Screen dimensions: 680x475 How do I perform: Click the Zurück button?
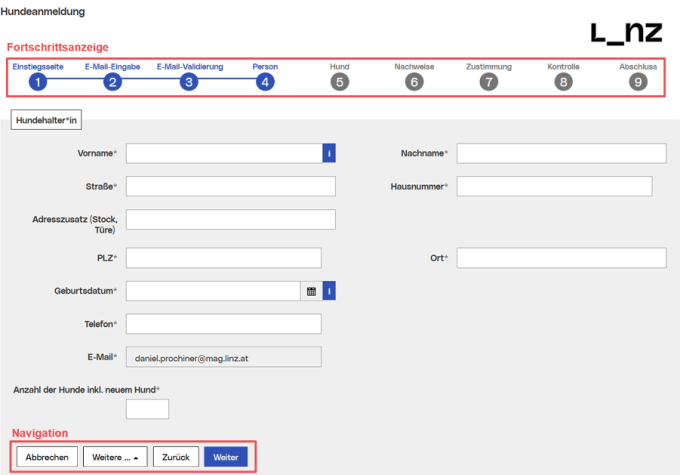tap(176, 457)
